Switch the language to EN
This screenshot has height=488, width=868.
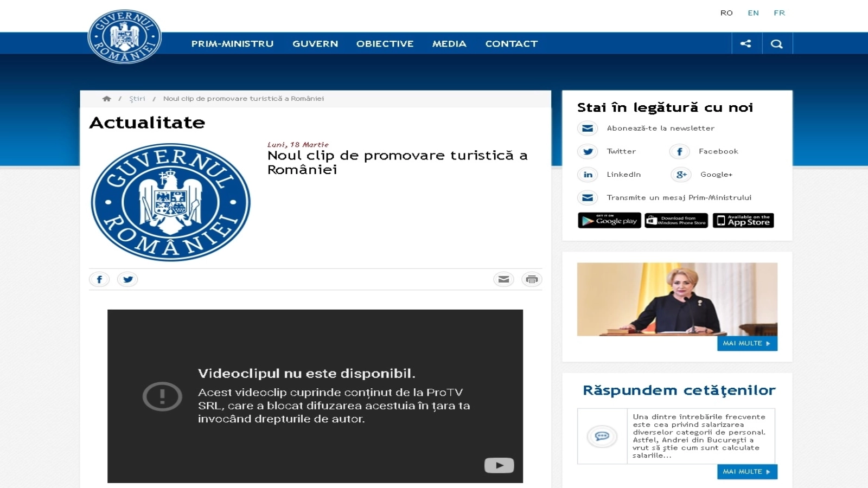click(753, 13)
